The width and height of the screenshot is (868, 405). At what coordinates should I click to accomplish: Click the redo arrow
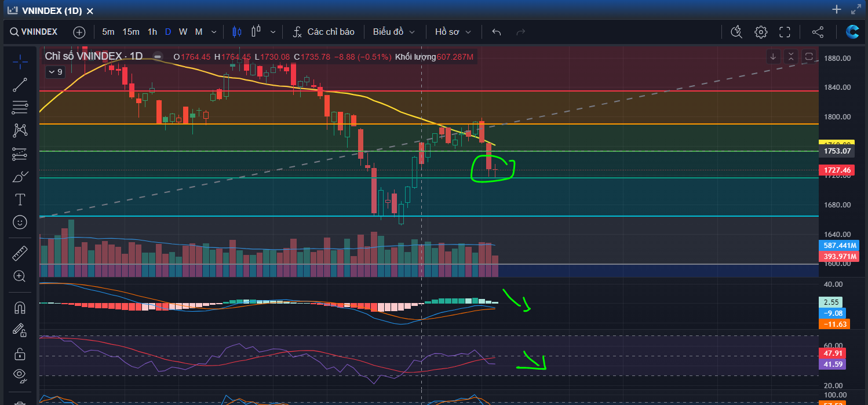pos(520,32)
